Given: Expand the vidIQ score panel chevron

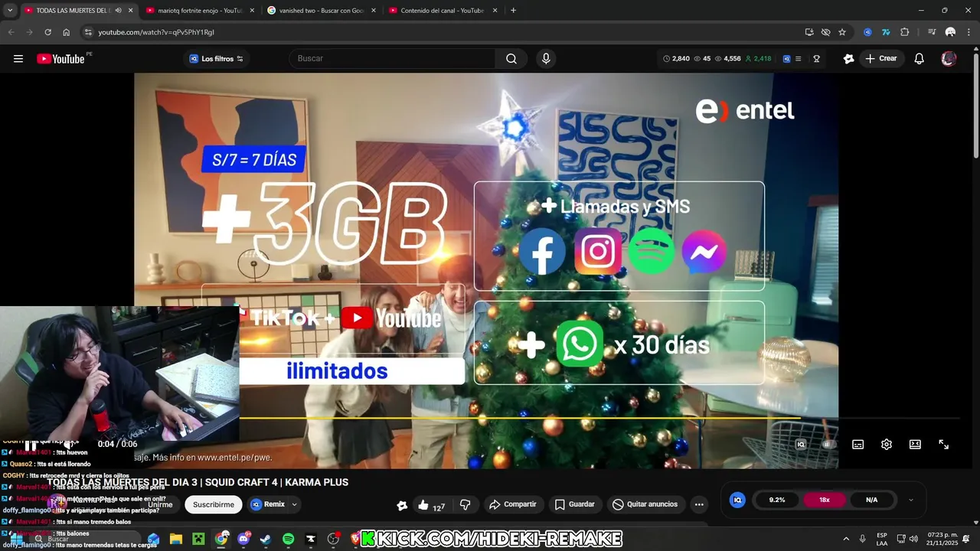Looking at the screenshot, I should pos(910,500).
